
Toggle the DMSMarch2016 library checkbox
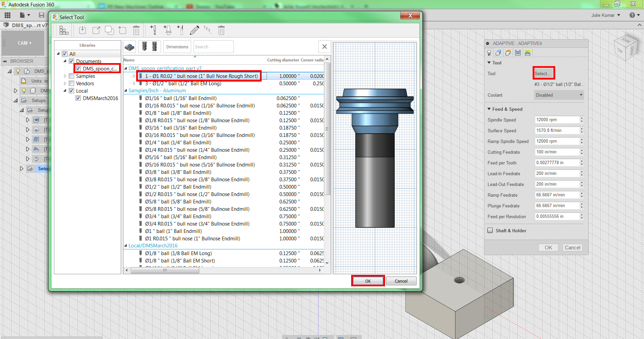[78, 98]
